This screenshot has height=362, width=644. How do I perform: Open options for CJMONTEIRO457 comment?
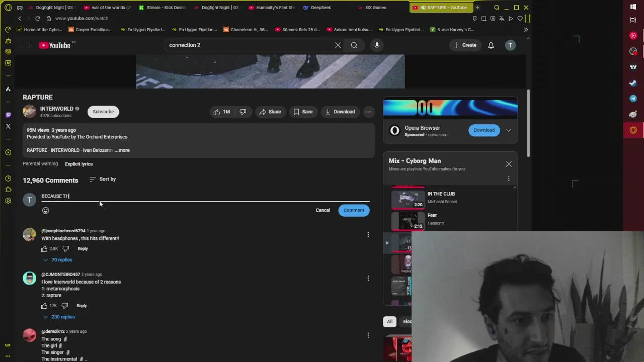click(x=368, y=278)
